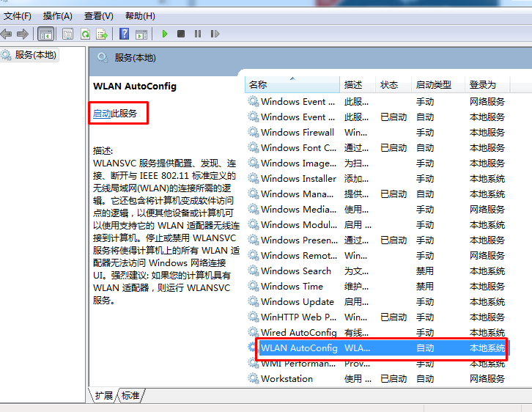Open the 查看(V) menu
532x412 pixels.
tap(98, 15)
